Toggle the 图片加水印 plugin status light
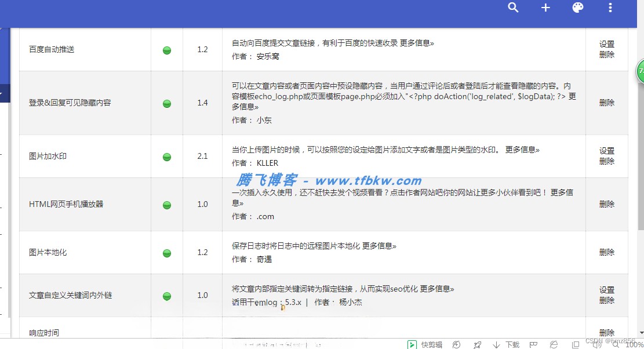 pyautogui.click(x=166, y=156)
